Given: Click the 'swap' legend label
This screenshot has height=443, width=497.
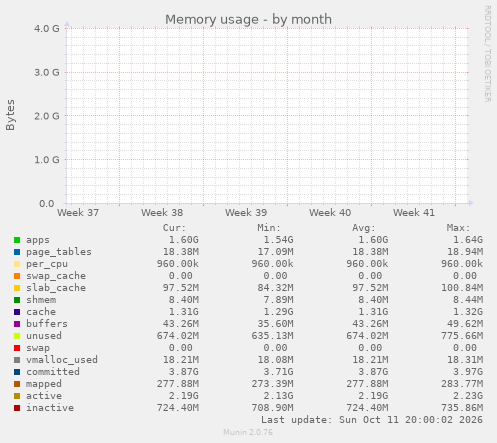Looking at the screenshot, I should (38, 348).
